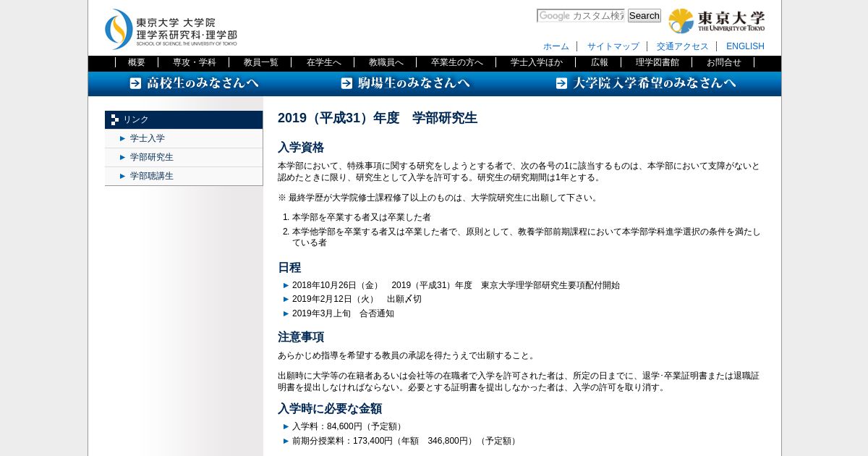Open the School of Science logo homepage

point(171,29)
